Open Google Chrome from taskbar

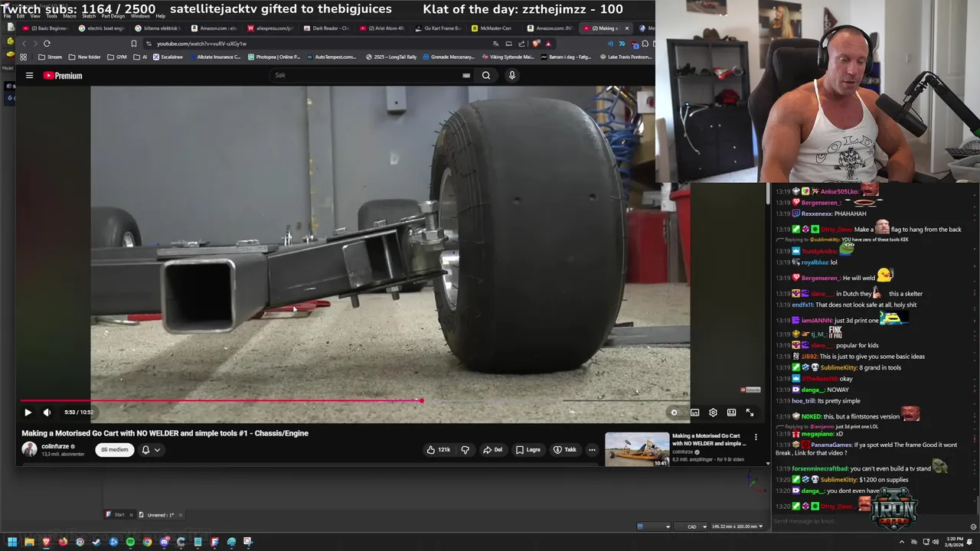[147, 542]
